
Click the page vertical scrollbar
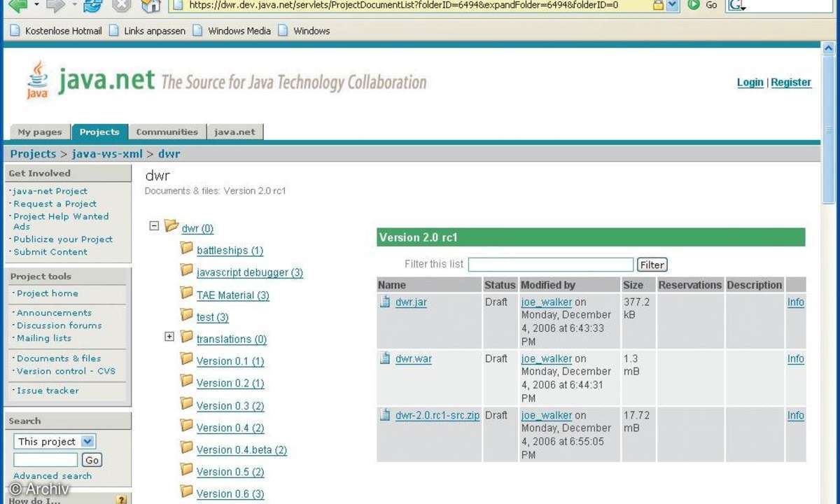[x=829, y=273]
